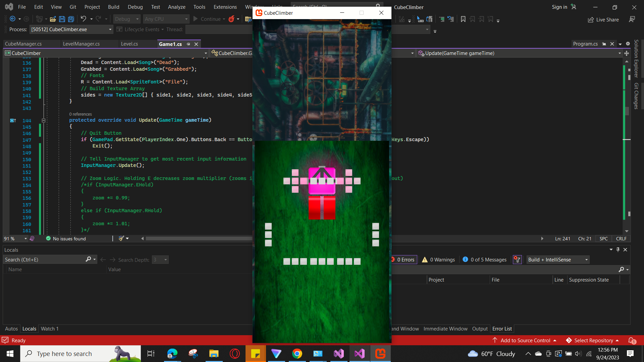Adjust the 91% editor zoom control
Screen dimensions: 644x362
pos(15,238)
